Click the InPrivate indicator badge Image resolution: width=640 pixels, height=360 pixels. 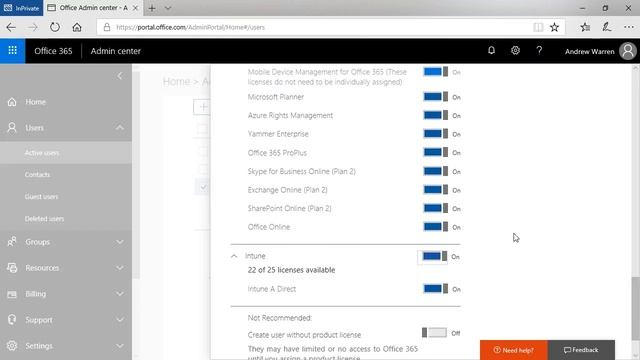21,8
